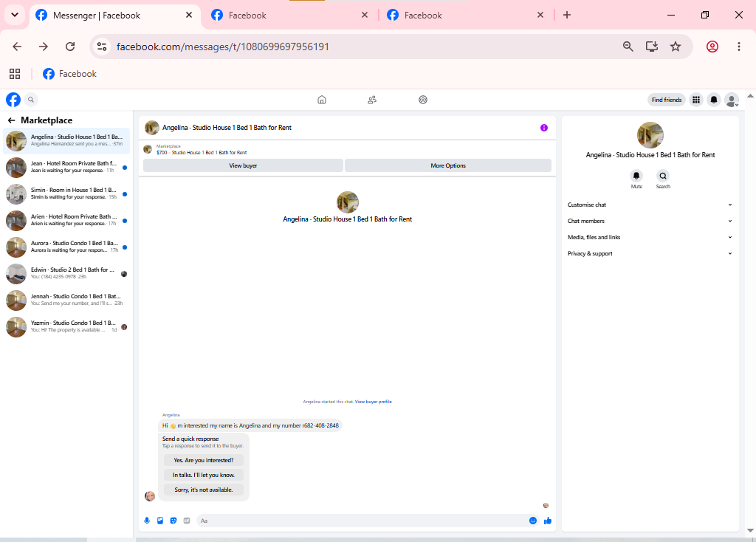Image resolution: width=756 pixels, height=542 pixels.
Task: Open the Facebook menu grid icon
Action: 696,100
